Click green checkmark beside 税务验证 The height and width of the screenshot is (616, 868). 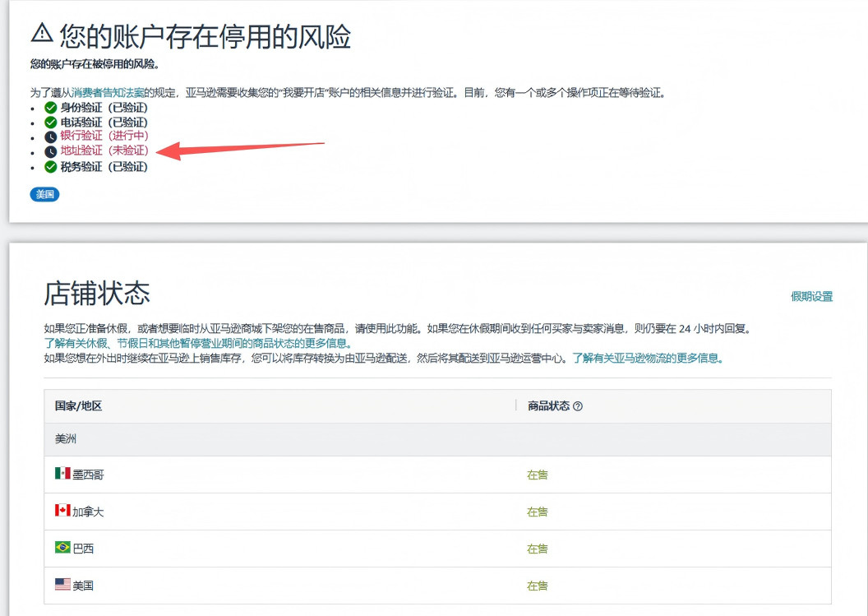[x=51, y=167]
